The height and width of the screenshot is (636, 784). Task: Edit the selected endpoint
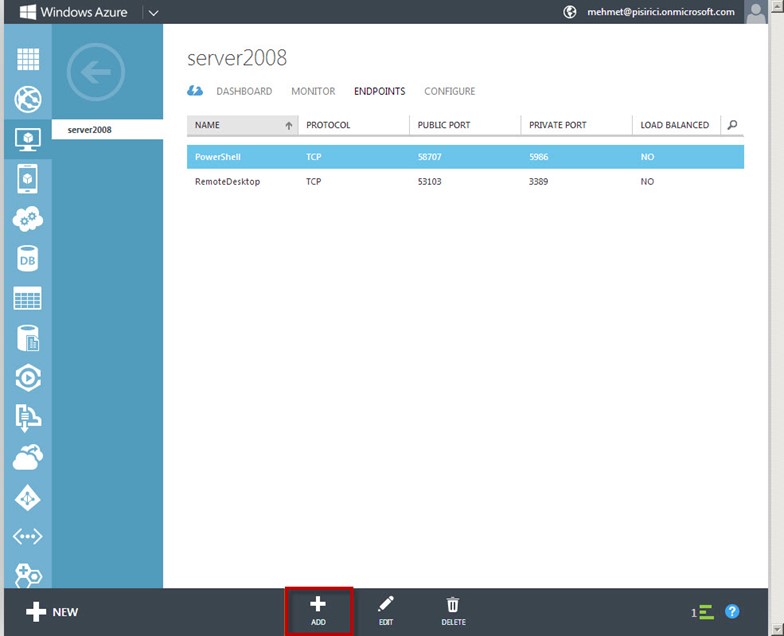386,611
